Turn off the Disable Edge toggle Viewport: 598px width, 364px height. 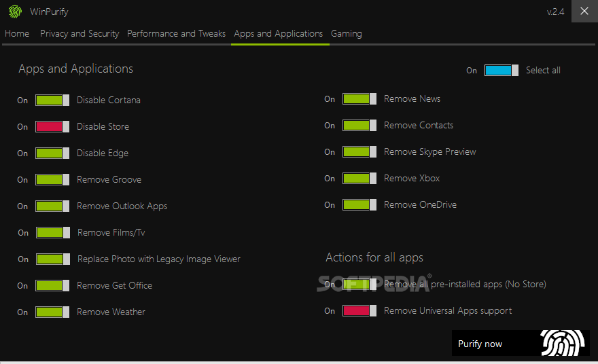click(x=52, y=153)
